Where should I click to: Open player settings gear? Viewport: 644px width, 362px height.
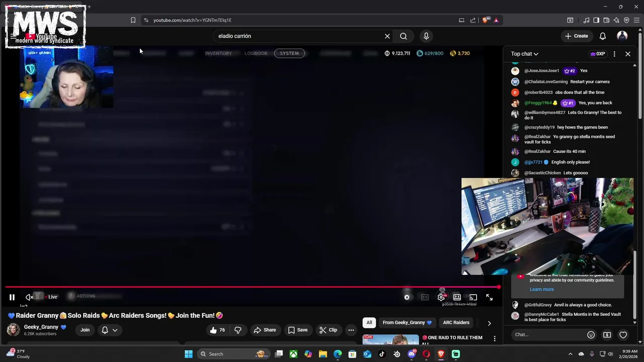coord(441,297)
